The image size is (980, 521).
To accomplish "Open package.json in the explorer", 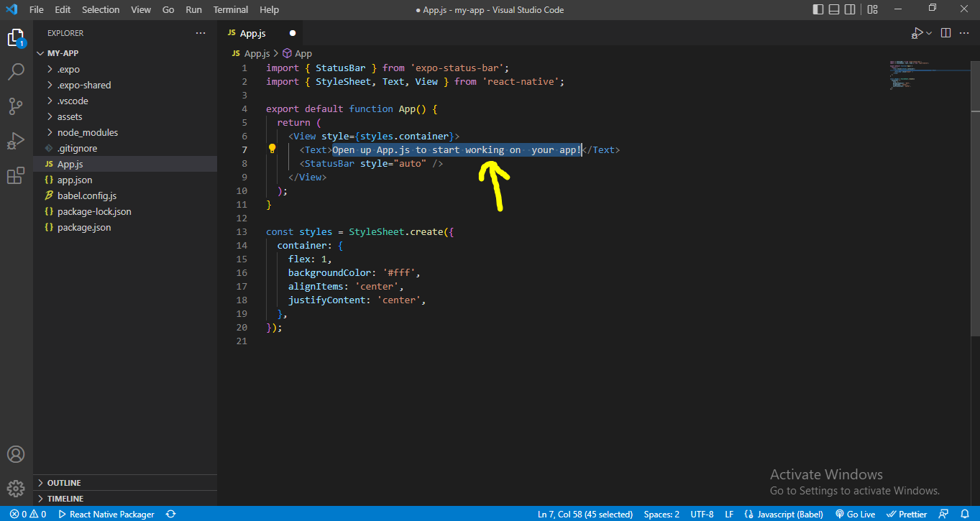I will click(83, 227).
